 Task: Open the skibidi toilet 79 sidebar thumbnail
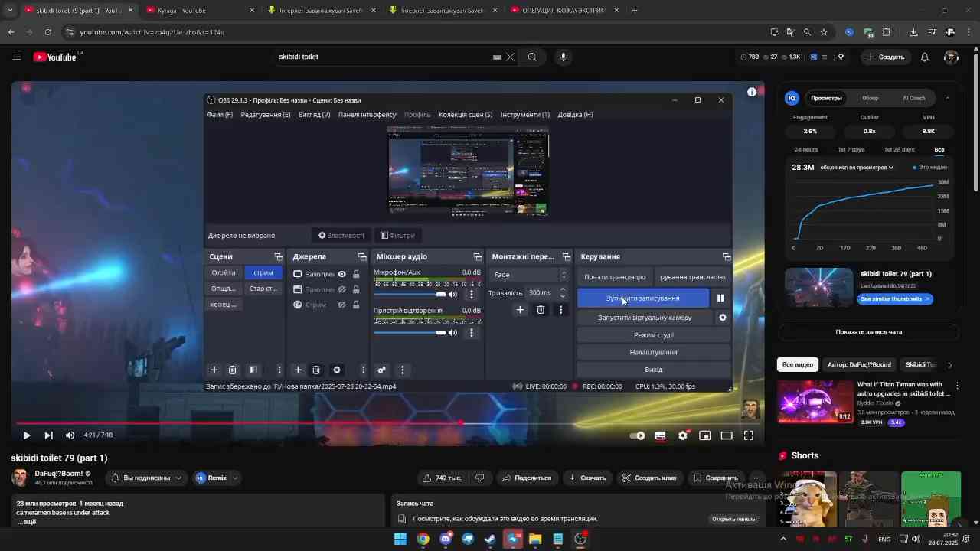[818, 287]
